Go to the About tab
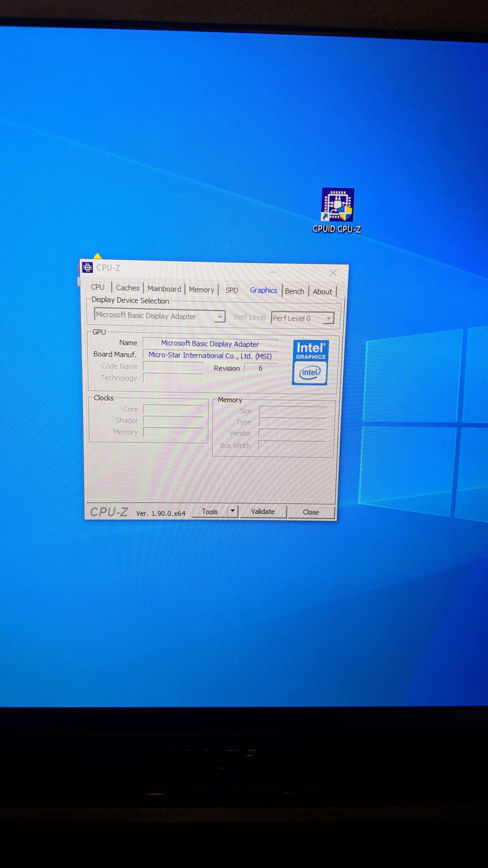This screenshot has height=868, width=488. click(x=322, y=292)
